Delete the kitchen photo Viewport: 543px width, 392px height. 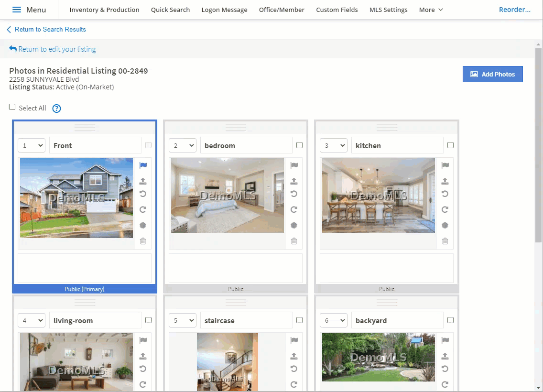[x=445, y=241]
